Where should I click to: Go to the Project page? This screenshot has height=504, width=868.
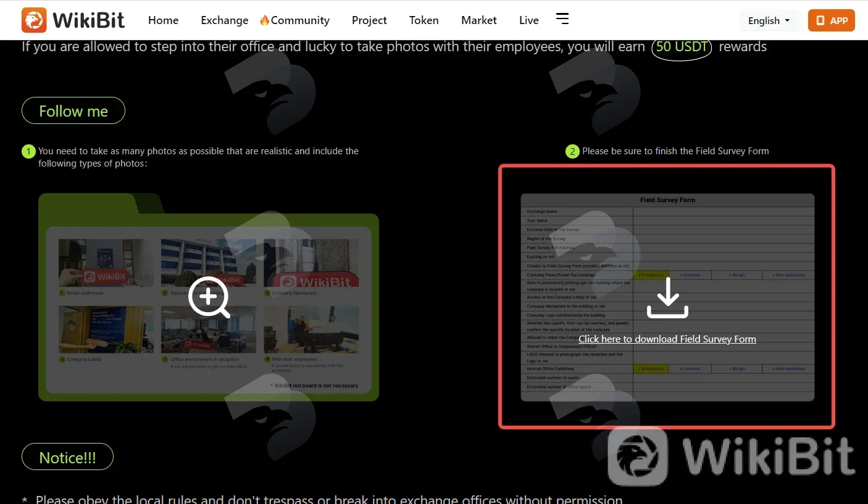[x=369, y=20]
